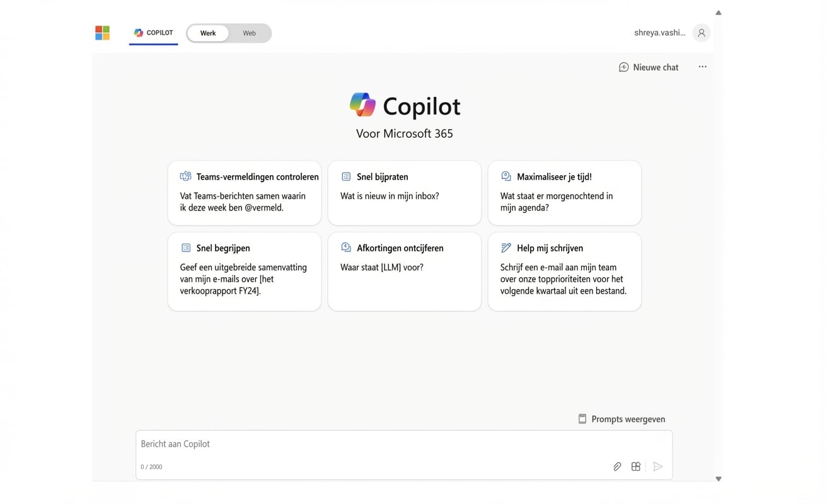
Task: Click the Teams icon on 'Teams-vermeldingen controleren'
Action: coord(185,176)
